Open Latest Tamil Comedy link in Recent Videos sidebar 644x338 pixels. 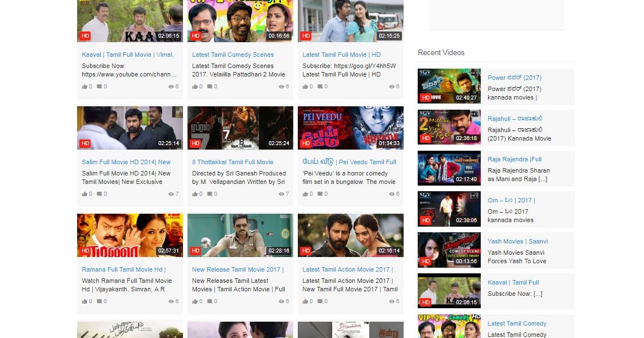pos(517,323)
